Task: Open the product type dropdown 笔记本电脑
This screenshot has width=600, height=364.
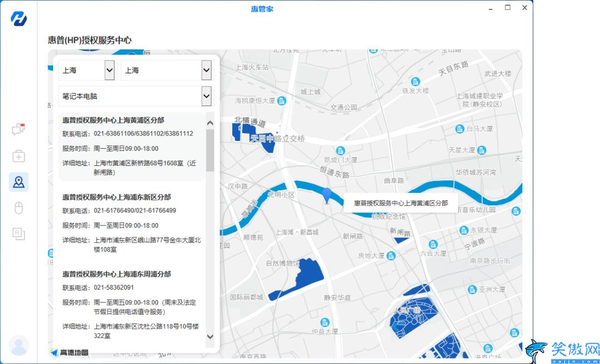Action: click(135, 96)
